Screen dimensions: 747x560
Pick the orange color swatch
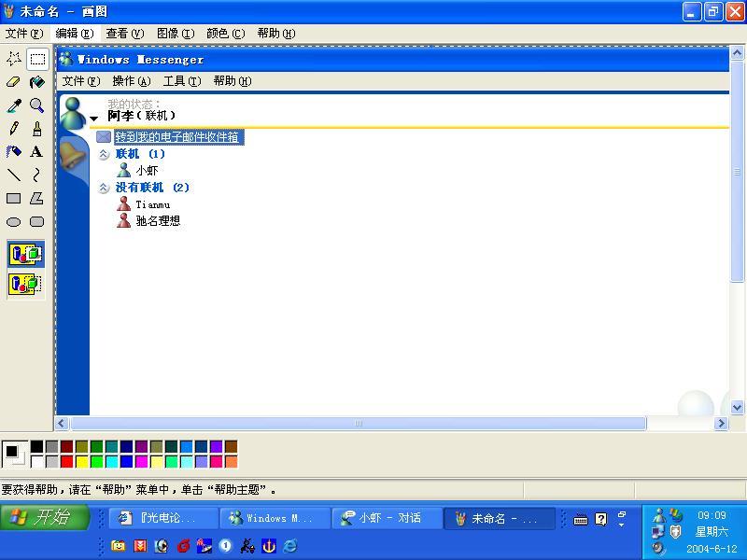click(x=231, y=461)
